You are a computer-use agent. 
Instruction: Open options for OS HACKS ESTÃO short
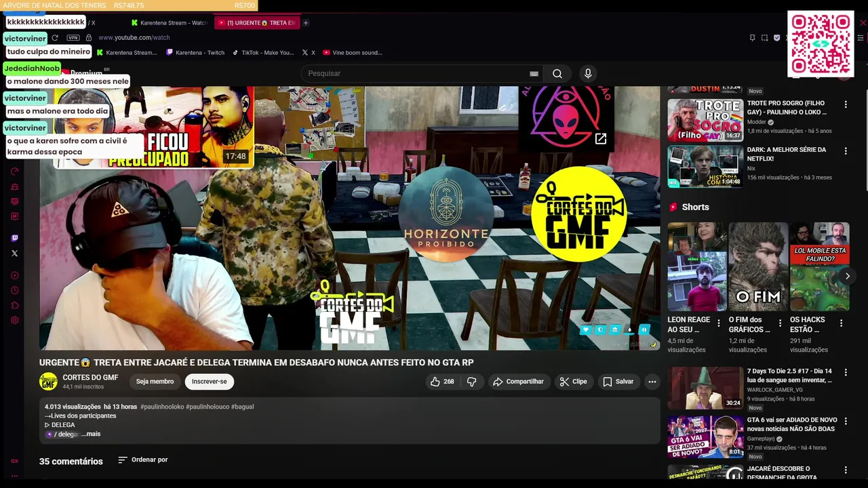click(841, 323)
